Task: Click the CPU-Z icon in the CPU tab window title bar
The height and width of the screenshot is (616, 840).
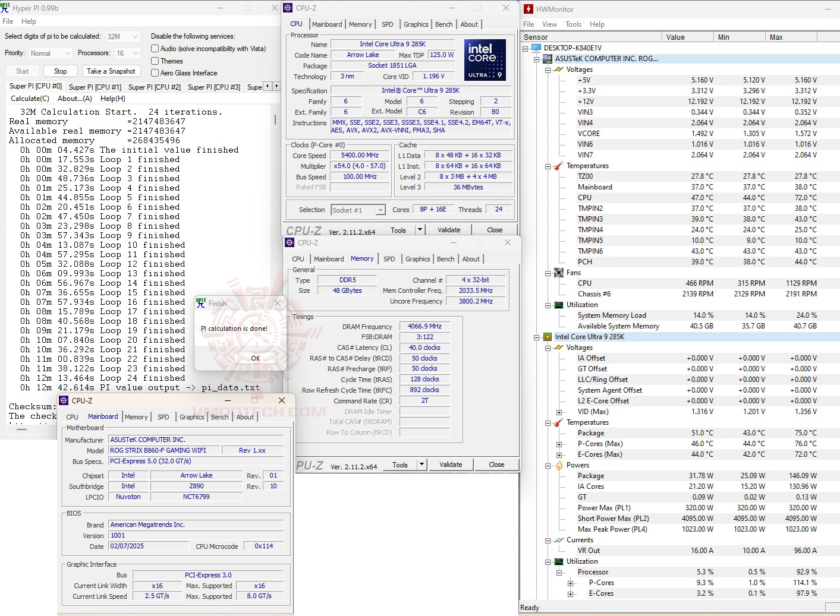Action: click(288, 8)
